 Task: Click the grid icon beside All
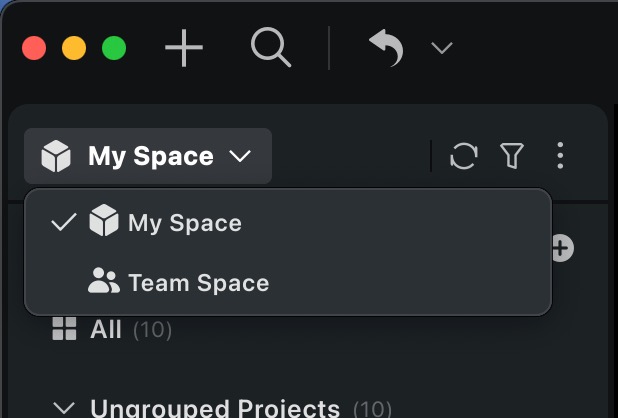[x=64, y=329]
